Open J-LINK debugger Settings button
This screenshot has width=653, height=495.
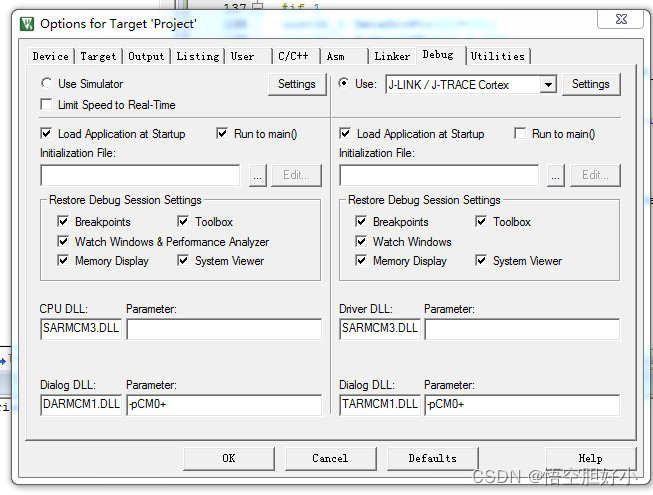point(591,84)
